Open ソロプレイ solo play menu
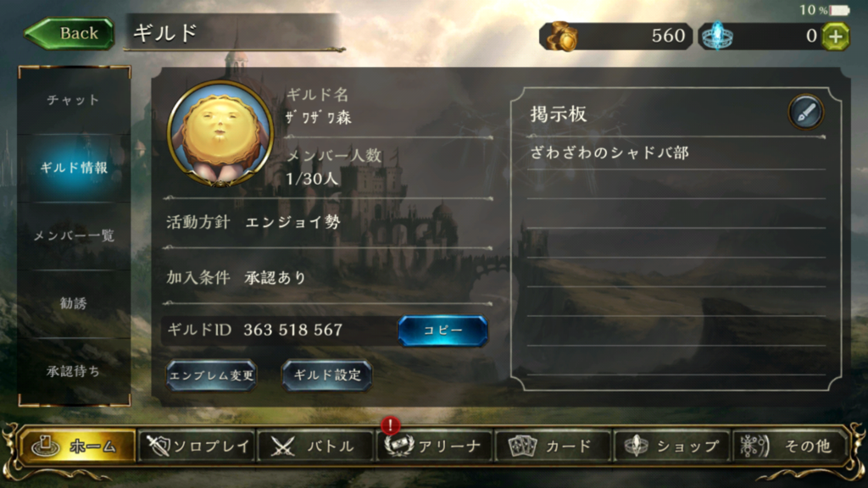 click(197, 446)
